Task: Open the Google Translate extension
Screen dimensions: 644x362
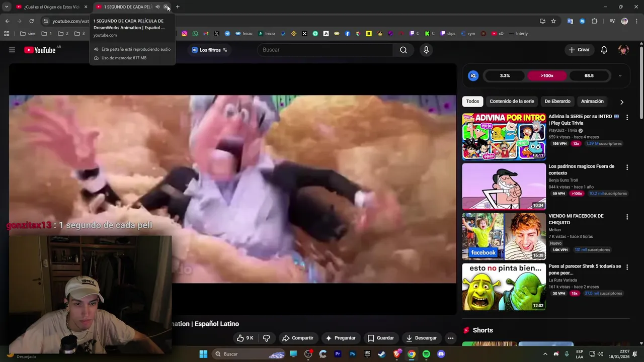Action: pos(570,21)
